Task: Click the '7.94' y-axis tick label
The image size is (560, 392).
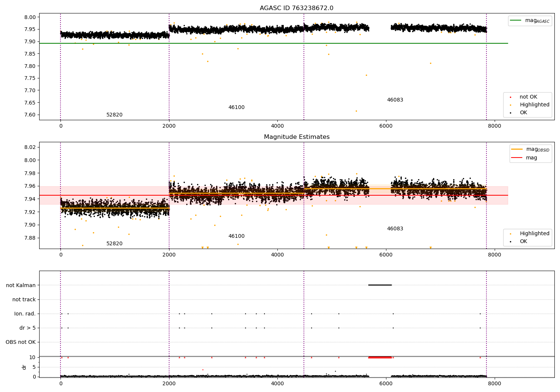Action: [30, 199]
